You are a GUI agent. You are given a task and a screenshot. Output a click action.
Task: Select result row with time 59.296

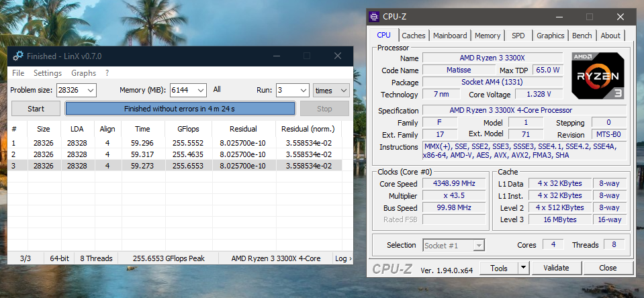pyautogui.click(x=175, y=143)
